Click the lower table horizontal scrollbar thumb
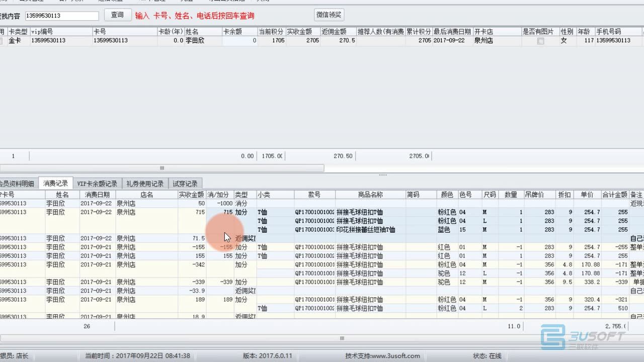This screenshot has width=644, height=362. click(x=342, y=338)
